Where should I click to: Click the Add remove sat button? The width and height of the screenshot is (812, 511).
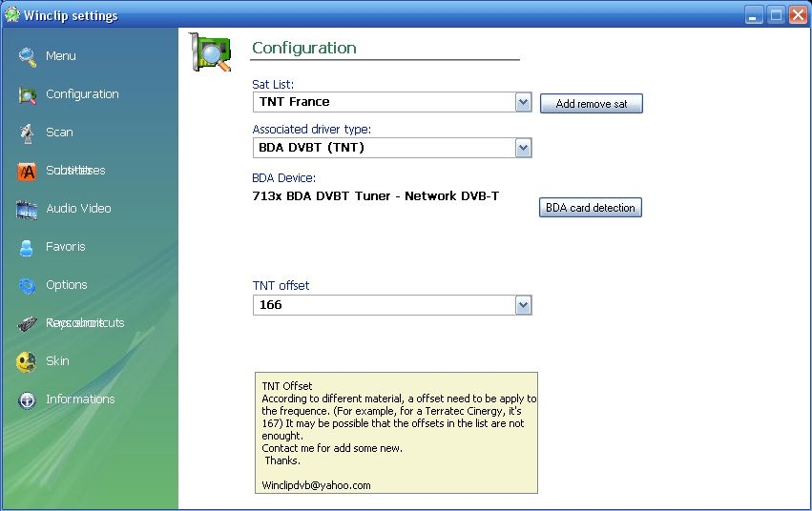(x=592, y=104)
